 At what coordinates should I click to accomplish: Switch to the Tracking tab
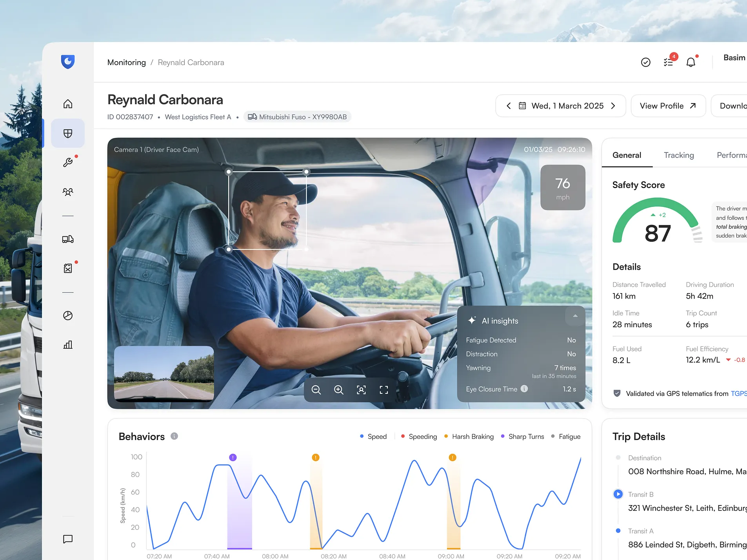click(x=679, y=155)
